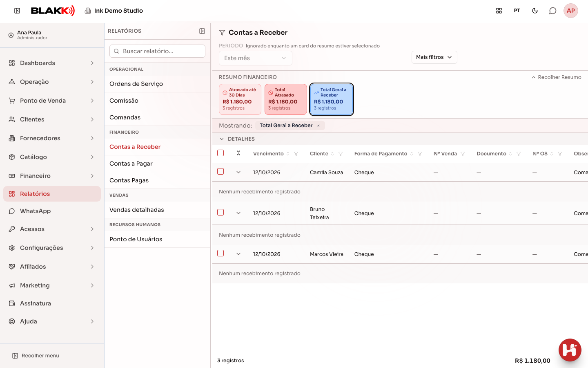Click the Buscar relatório search field
The image size is (588, 368).
pos(157,51)
